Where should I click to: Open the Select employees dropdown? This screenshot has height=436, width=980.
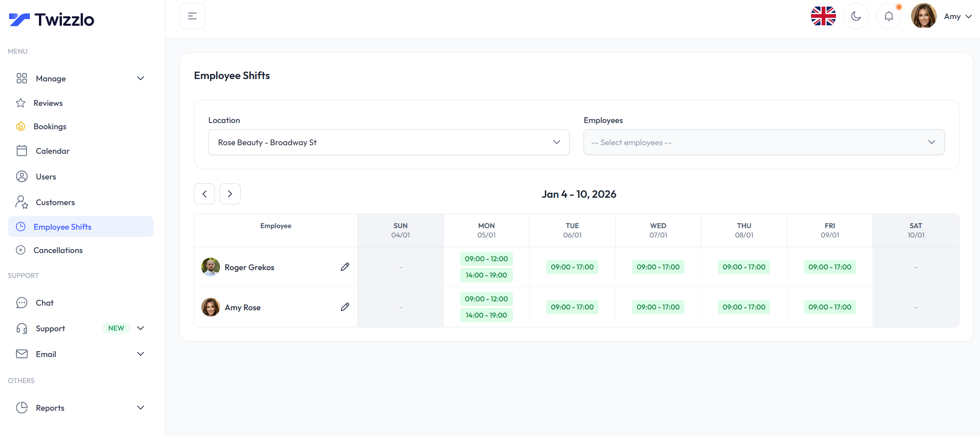[764, 142]
